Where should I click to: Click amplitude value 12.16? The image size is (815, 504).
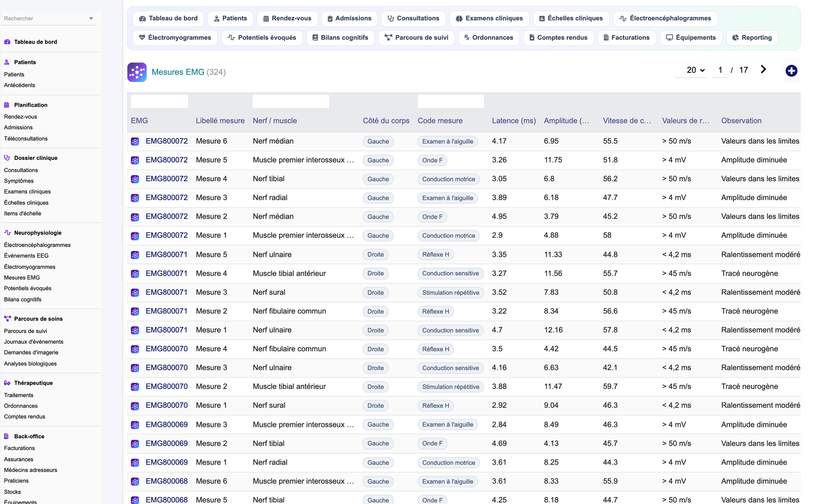pos(553,330)
